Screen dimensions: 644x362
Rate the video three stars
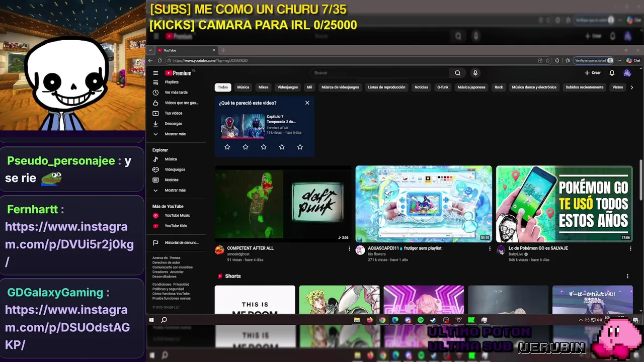pos(264,147)
